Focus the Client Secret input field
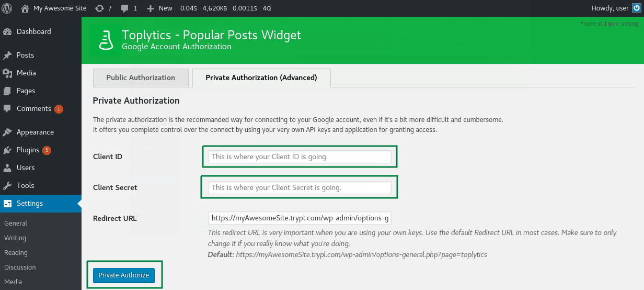 300,187
